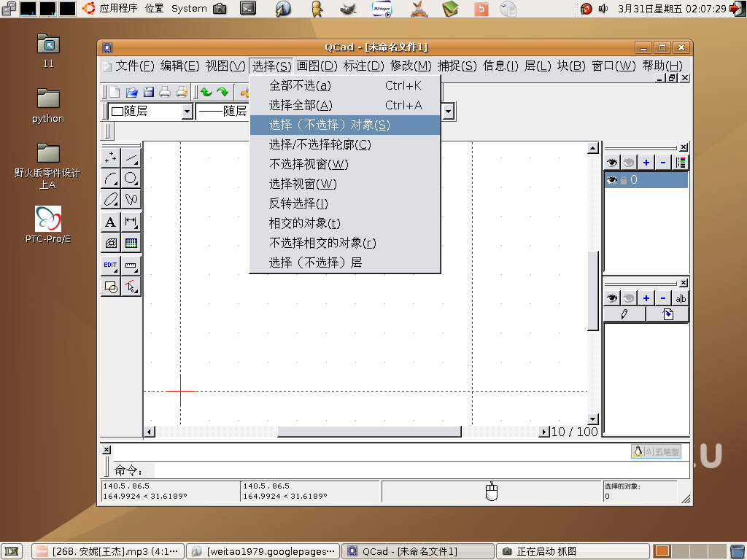Screen dimensions: 747x560
Task: Open the color 随层 dropdown
Action: click(150, 112)
